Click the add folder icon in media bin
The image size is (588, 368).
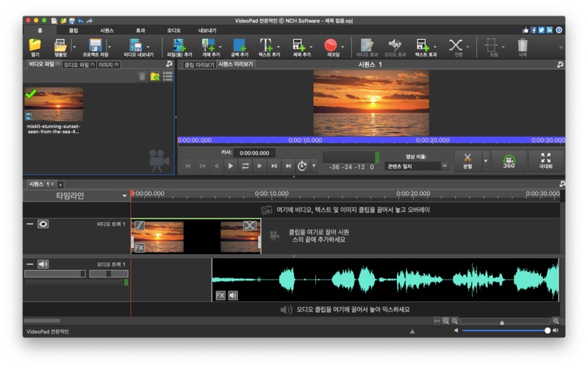155,77
